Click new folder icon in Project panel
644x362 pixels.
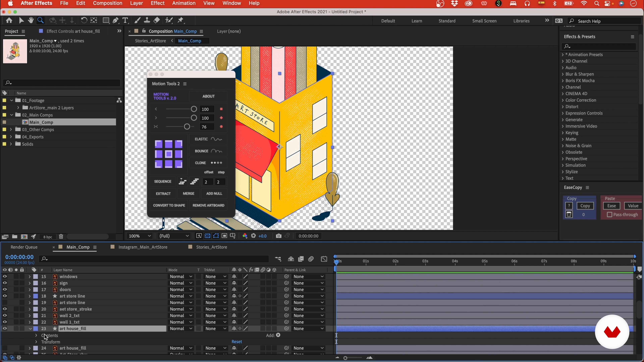[x=15, y=237]
